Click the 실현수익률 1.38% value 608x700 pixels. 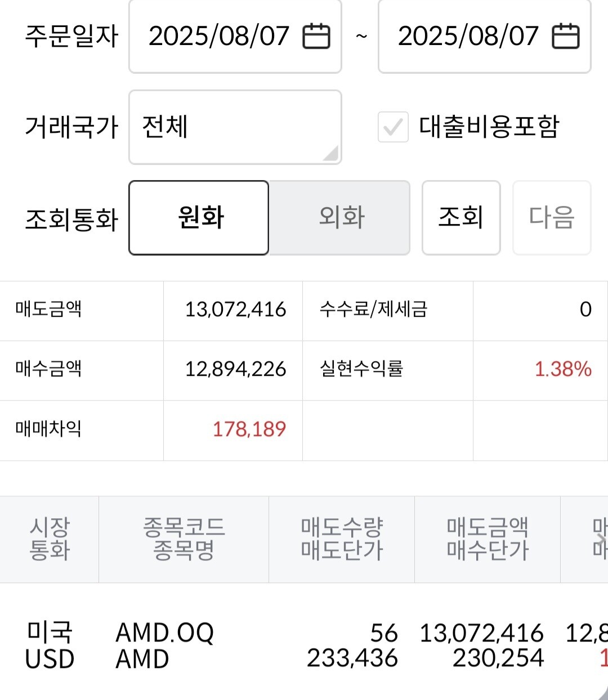click(x=563, y=369)
